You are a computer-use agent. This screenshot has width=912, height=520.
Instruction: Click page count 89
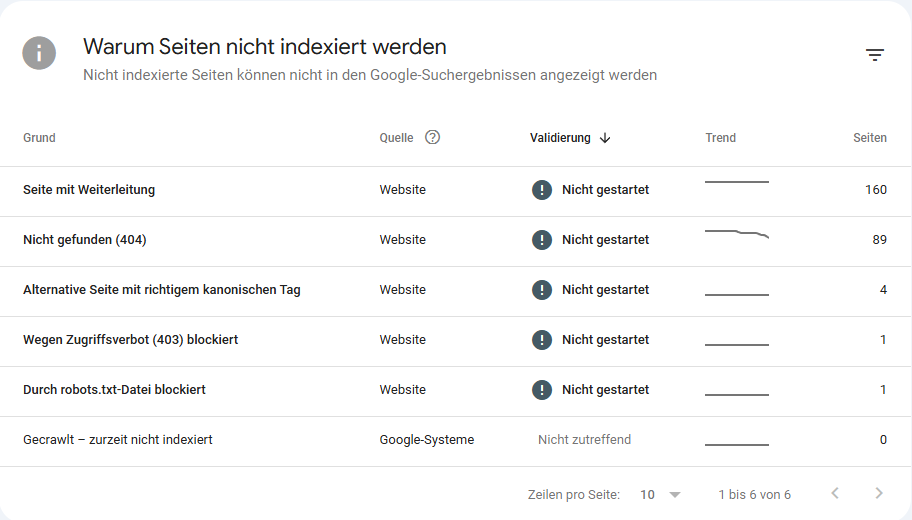pyautogui.click(x=879, y=240)
